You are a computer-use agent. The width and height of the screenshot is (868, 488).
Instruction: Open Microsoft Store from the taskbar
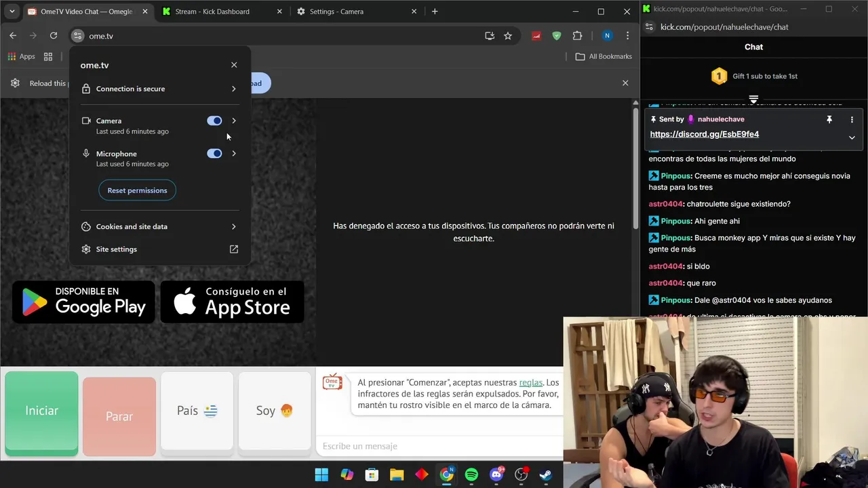(x=372, y=474)
